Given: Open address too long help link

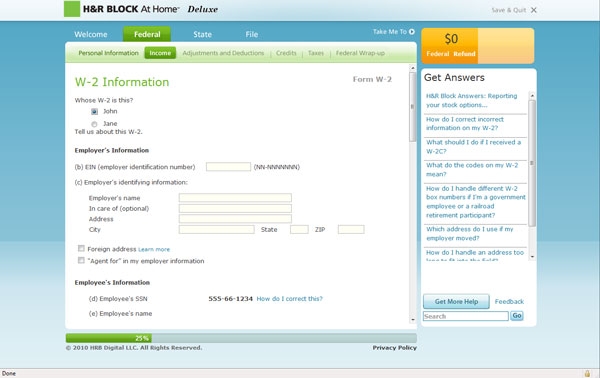Looking at the screenshot, I should point(474,256).
